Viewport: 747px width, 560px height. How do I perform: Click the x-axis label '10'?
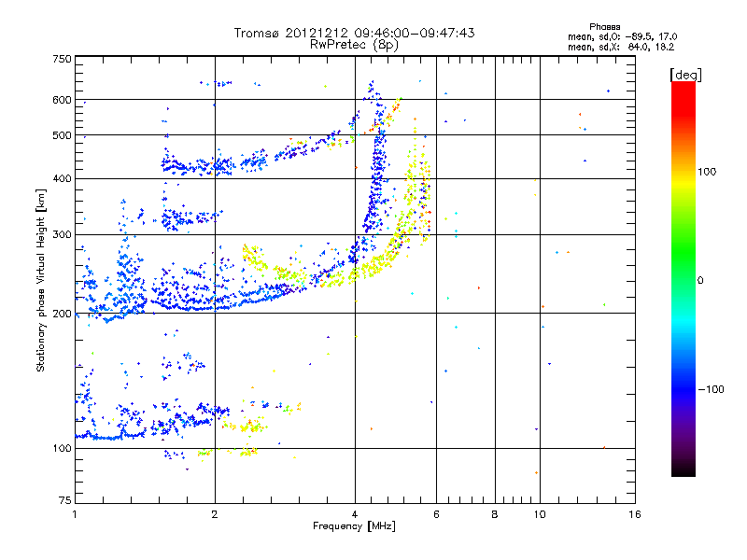[540, 514]
